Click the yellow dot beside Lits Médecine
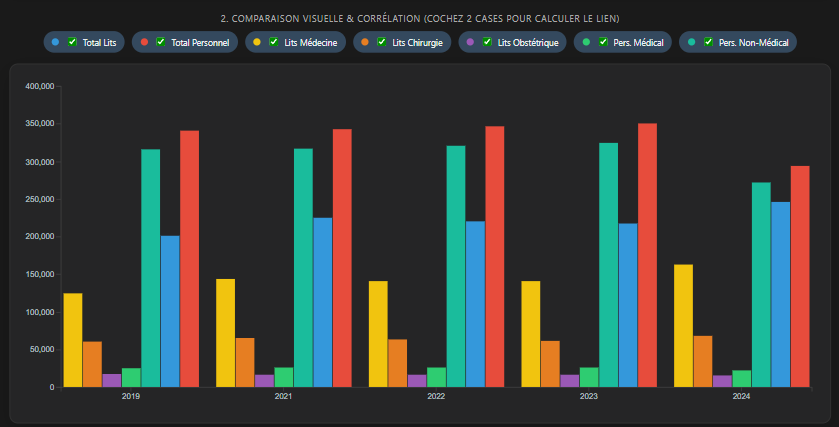 coord(259,42)
